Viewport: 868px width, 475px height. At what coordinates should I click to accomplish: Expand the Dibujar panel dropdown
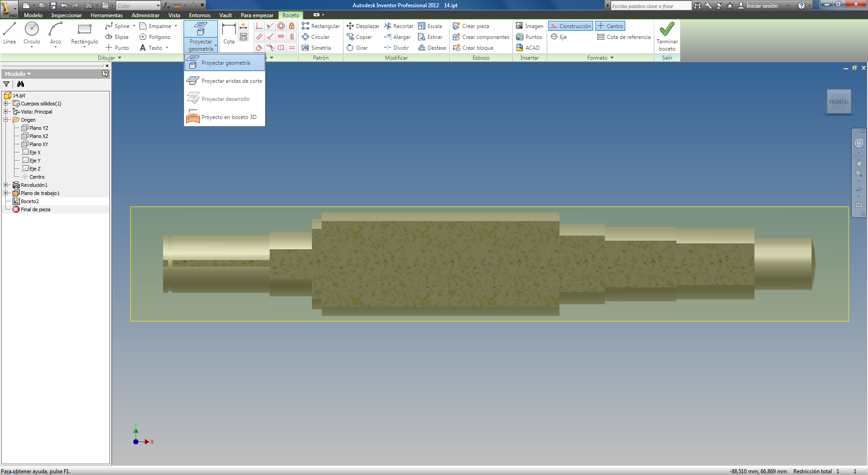click(x=110, y=58)
